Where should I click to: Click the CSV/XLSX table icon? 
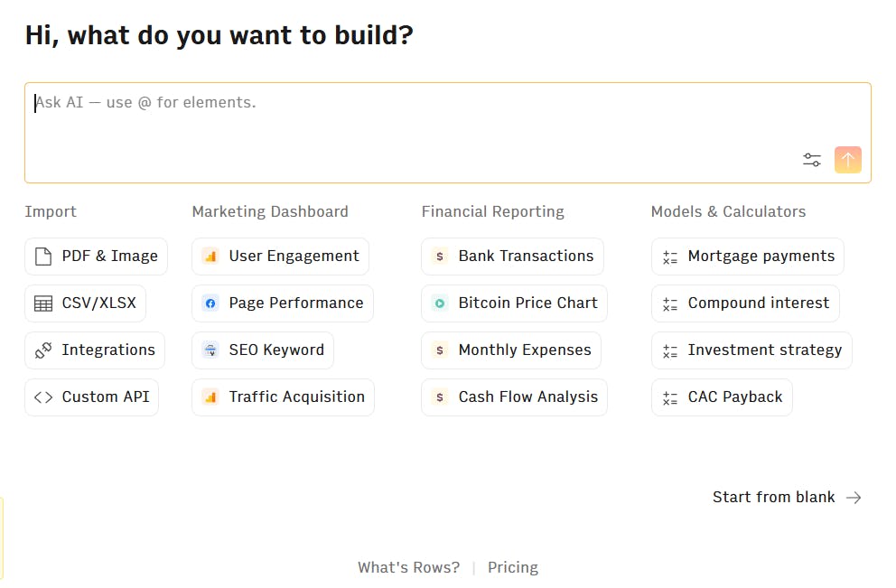point(43,303)
